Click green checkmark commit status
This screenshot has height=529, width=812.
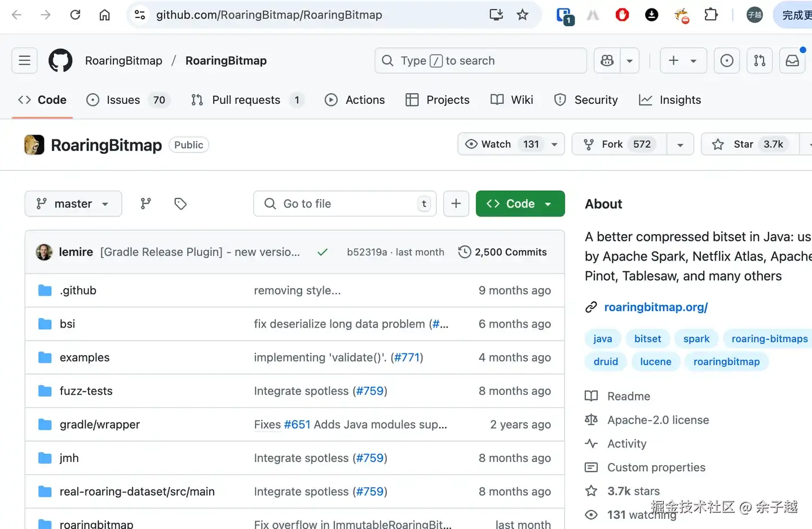[323, 252]
